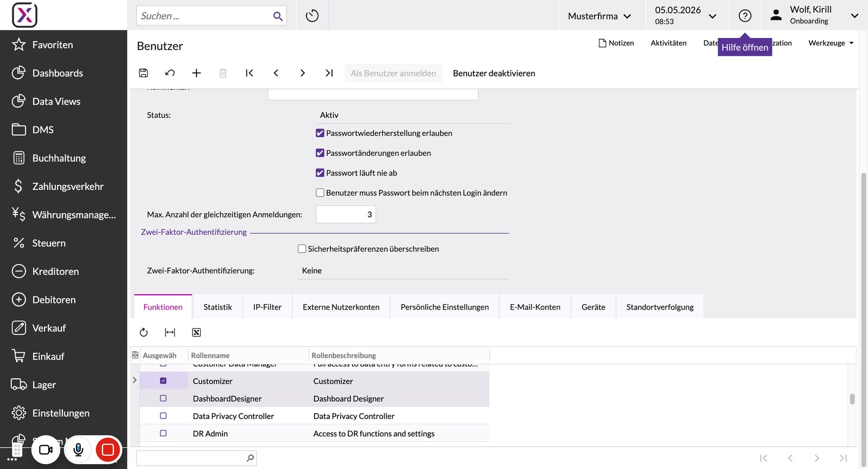Toggle the microphone button
The height and width of the screenshot is (469, 868).
tap(78, 449)
